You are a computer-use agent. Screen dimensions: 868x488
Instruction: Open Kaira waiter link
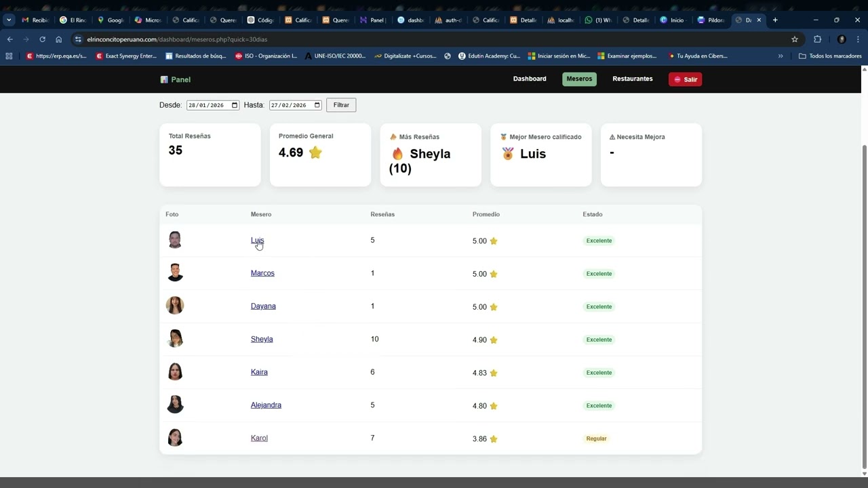click(259, 372)
